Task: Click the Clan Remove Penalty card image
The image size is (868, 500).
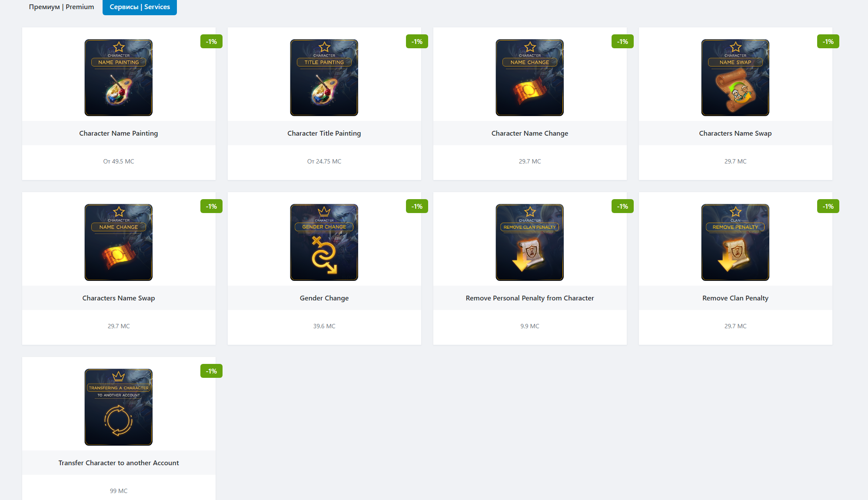Action: click(x=735, y=242)
